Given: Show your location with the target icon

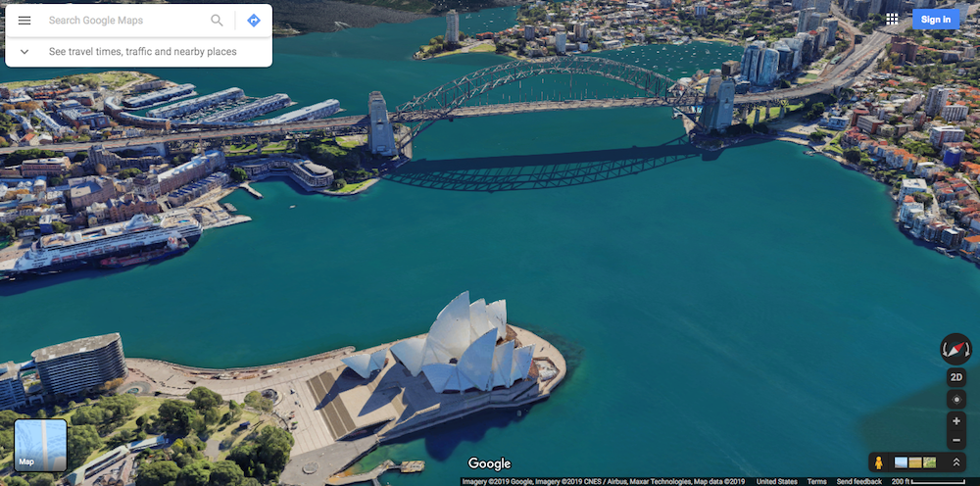Looking at the screenshot, I should point(956,400).
